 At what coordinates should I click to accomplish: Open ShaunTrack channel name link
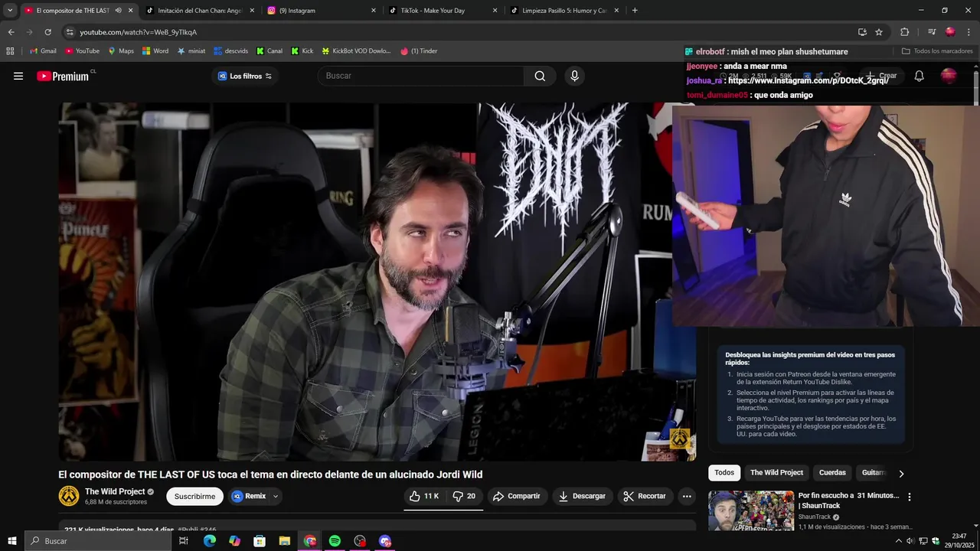click(814, 517)
